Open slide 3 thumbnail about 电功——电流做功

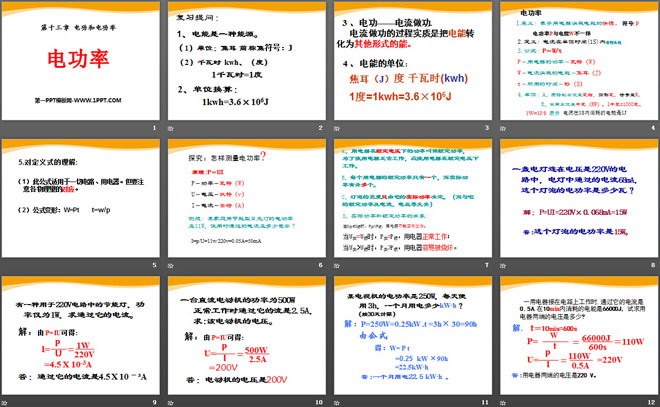413,61
